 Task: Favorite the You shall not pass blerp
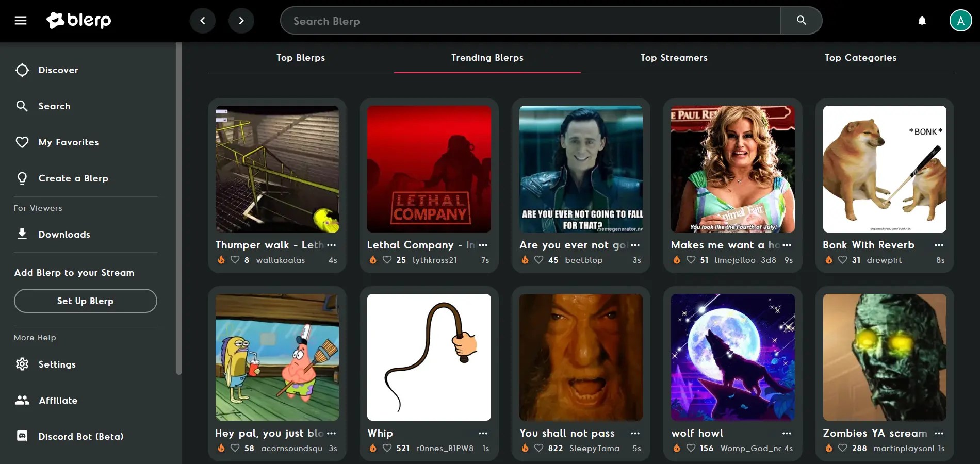tap(538, 448)
